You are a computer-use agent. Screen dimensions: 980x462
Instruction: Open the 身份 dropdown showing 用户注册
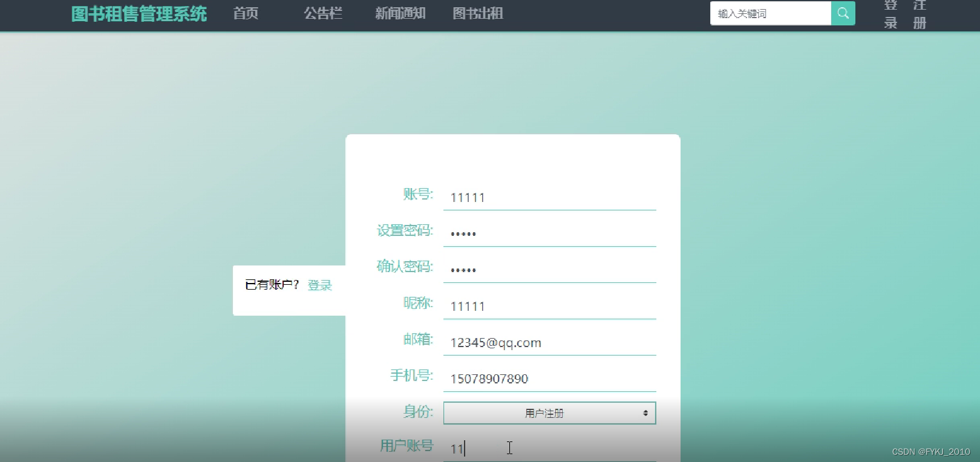(549, 413)
